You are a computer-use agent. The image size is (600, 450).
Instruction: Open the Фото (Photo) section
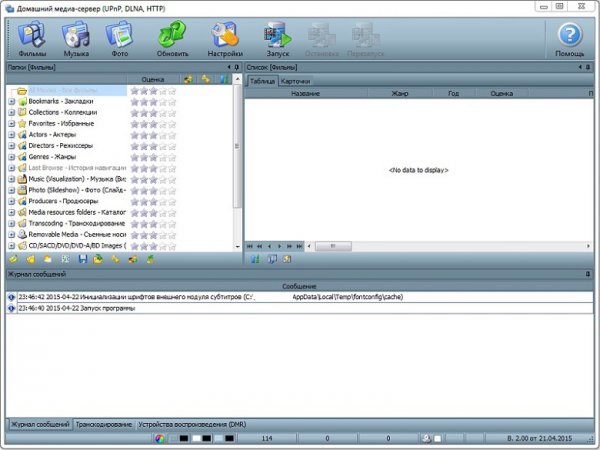pos(119,40)
